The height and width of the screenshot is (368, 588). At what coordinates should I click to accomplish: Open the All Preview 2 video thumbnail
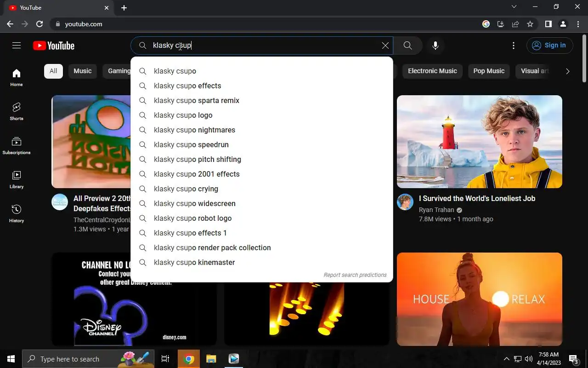pyautogui.click(x=91, y=142)
